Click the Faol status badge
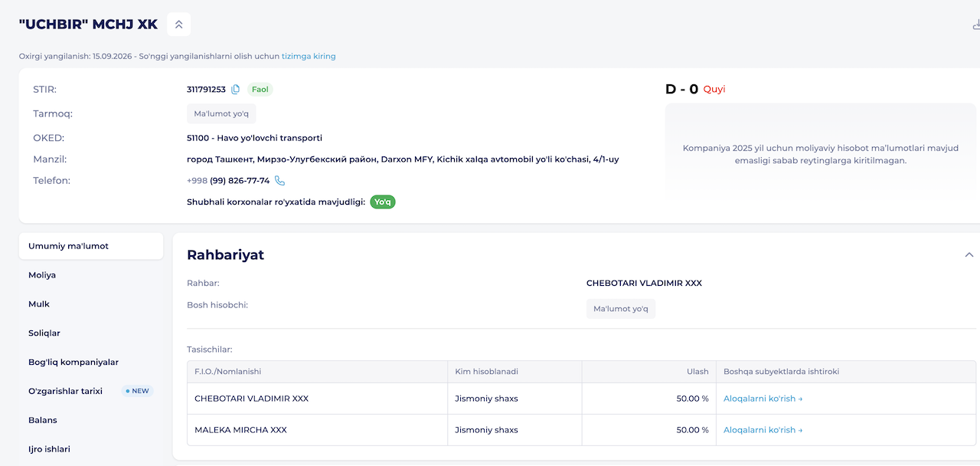The image size is (980, 466). [260, 89]
